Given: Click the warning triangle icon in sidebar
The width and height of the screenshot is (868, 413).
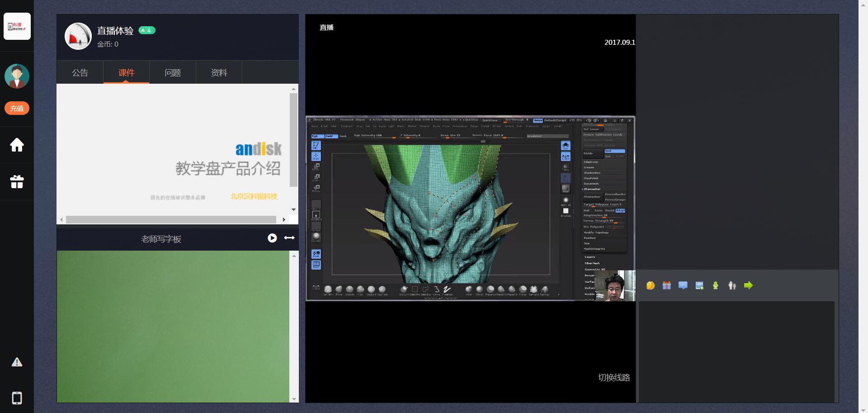Looking at the screenshot, I should pos(17,362).
